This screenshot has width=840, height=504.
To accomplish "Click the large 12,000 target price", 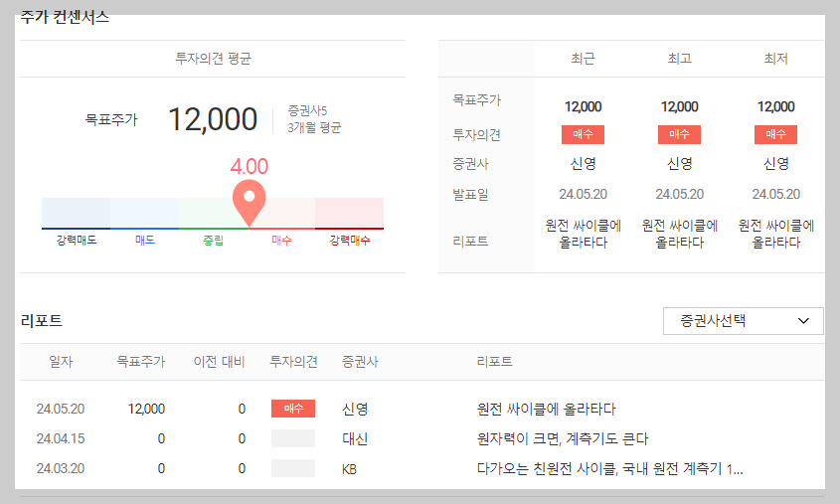I will coord(213,119).
